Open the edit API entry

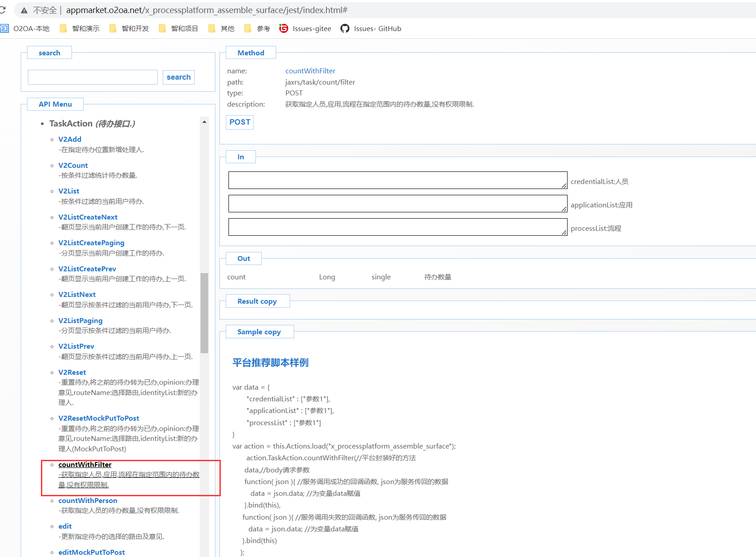[x=65, y=526]
